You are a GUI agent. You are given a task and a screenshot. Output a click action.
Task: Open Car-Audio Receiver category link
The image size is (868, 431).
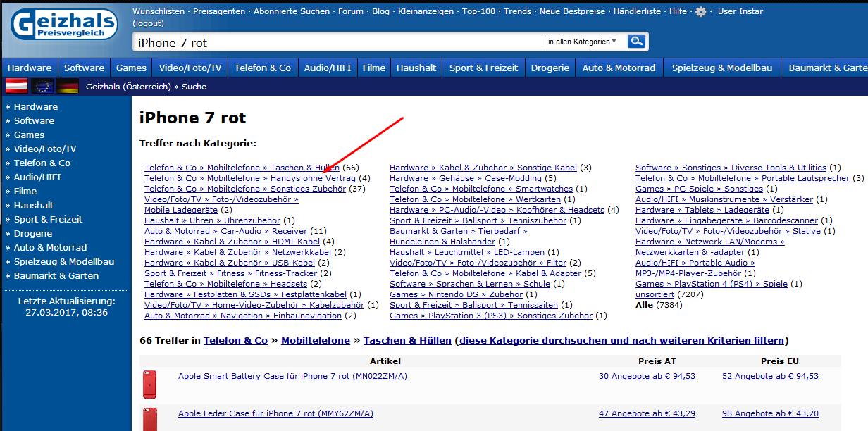pyautogui.click(x=225, y=231)
